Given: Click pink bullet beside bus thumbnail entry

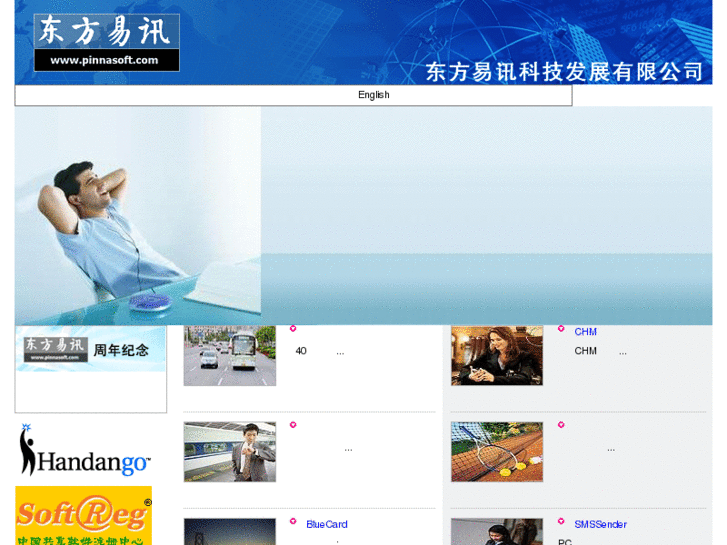Looking at the screenshot, I should pos(293,328).
